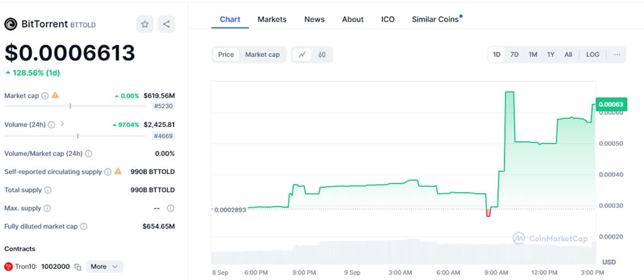Open the ICO tab

pos(387,19)
